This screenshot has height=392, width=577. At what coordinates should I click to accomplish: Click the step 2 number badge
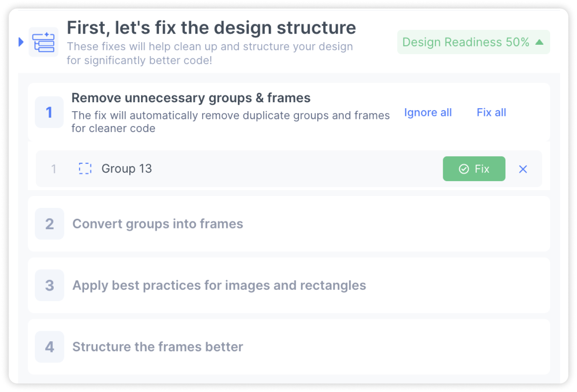(49, 224)
